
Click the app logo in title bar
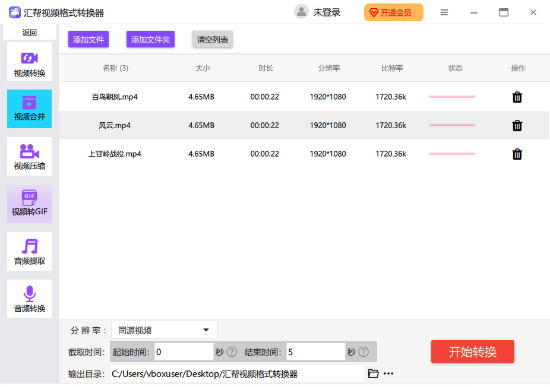pyautogui.click(x=14, y=12)
